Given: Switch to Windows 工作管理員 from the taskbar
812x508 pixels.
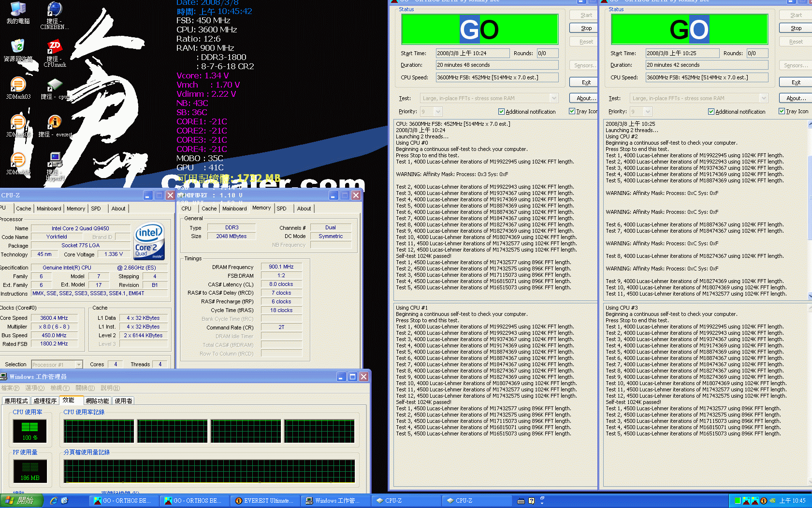Looking at the screenshot, I should (335, 501).
